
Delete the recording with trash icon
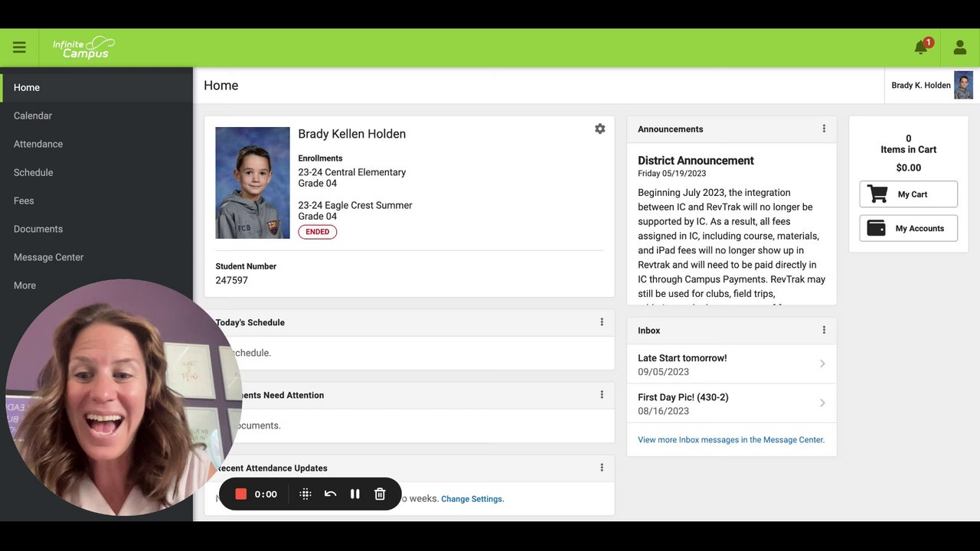point(380,494)
